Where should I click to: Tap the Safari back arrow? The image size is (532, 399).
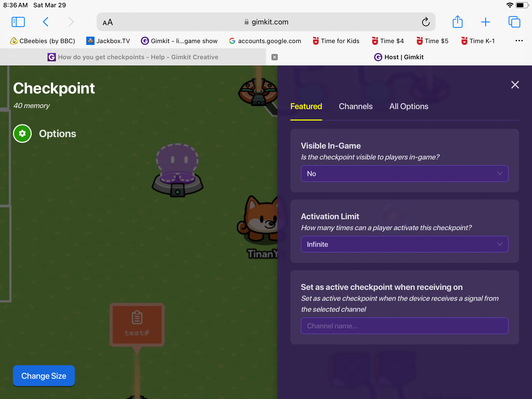[46, 22]
